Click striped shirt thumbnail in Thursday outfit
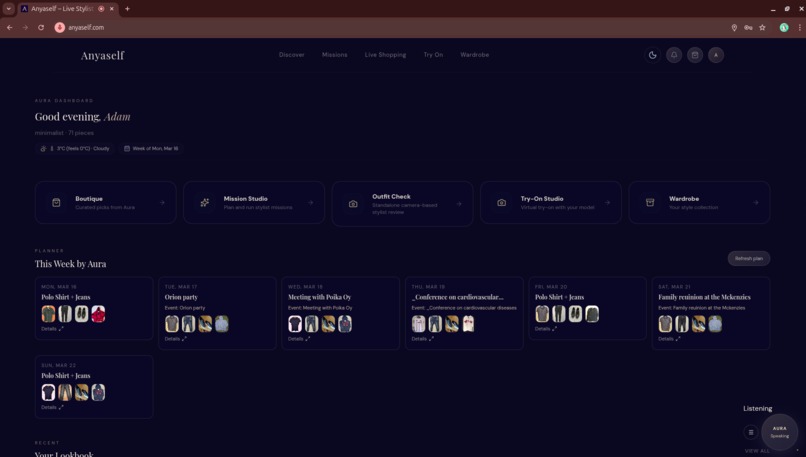Image resolution: width=806 pixels, height=457 pixels. coord(418,324)
